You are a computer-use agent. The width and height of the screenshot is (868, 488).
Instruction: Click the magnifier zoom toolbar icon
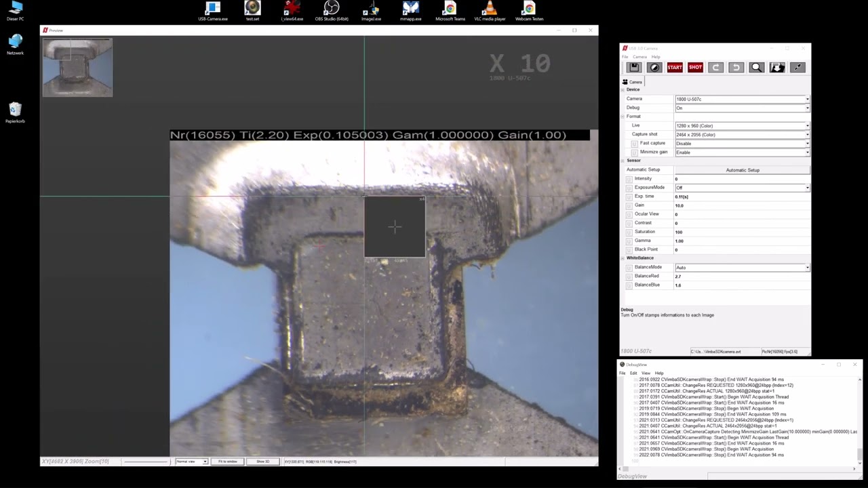tap(757, 67)
